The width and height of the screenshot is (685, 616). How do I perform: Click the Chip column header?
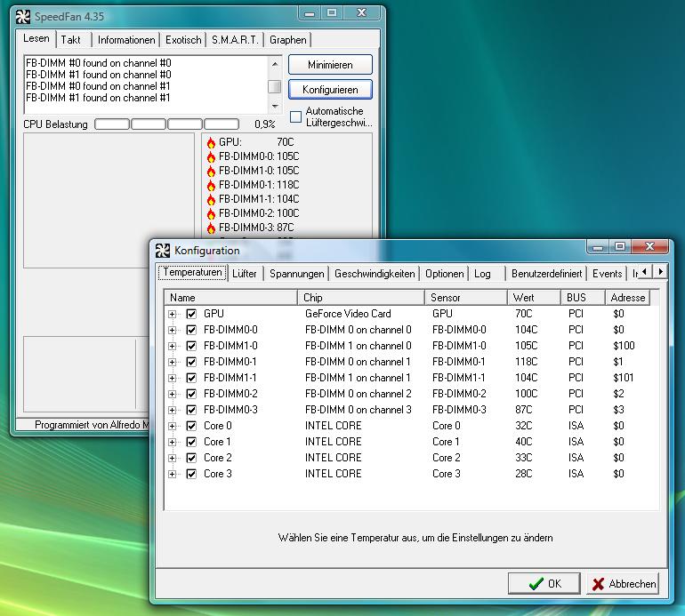[x=361, y=298]
